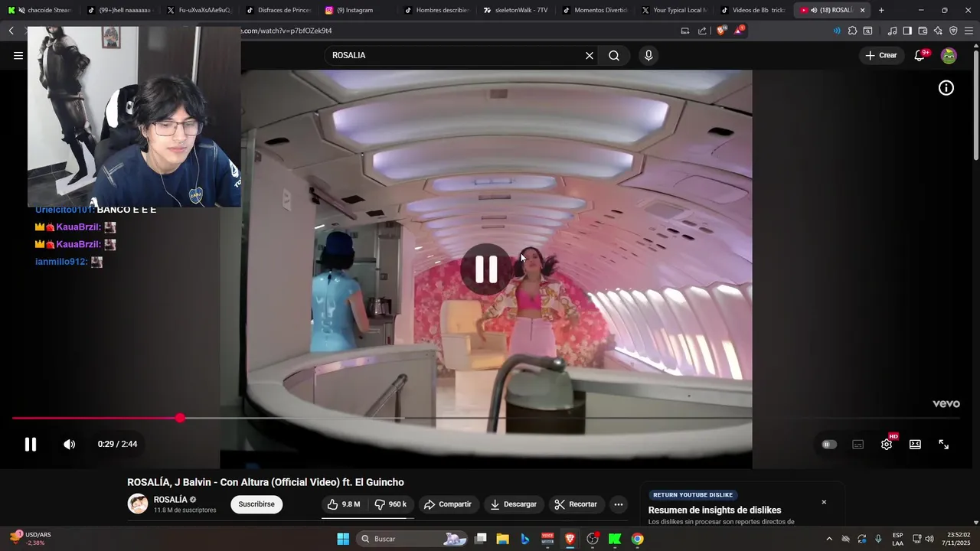Open Google Chrome from the taskbar
Screen dimensions: 980x551
coord(637,539)
